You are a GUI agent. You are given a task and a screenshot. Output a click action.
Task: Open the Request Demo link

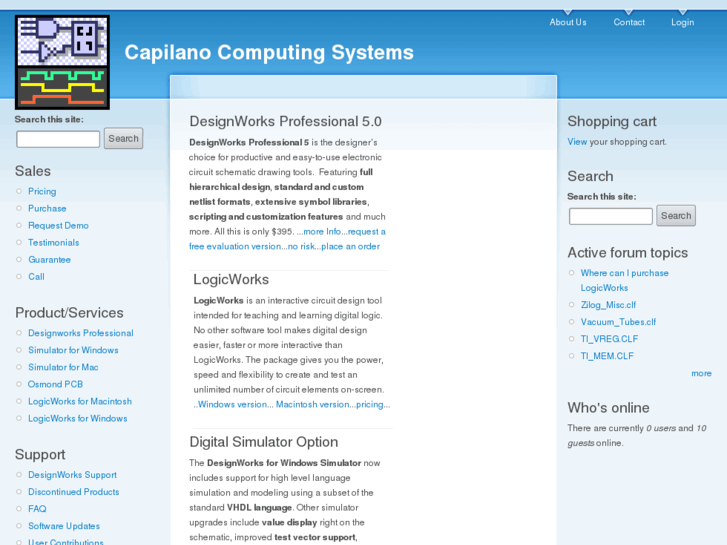coord(58,225)
